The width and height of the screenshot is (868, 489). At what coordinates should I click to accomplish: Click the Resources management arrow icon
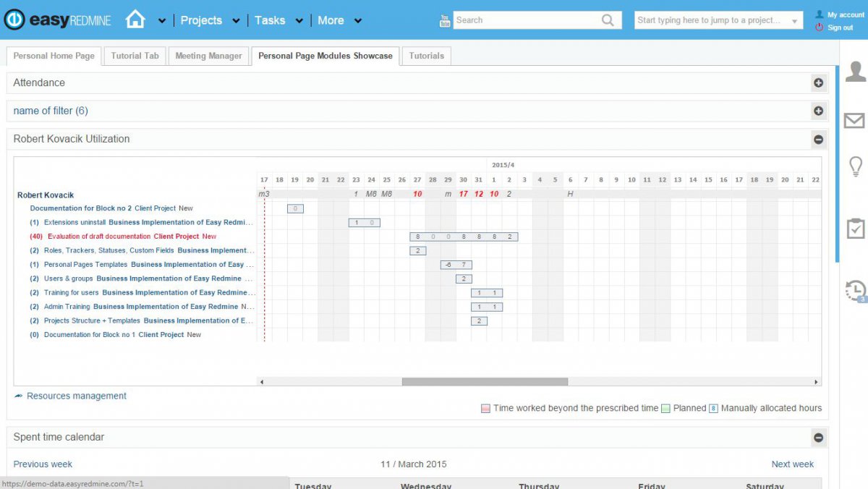(x=18, y=395)
